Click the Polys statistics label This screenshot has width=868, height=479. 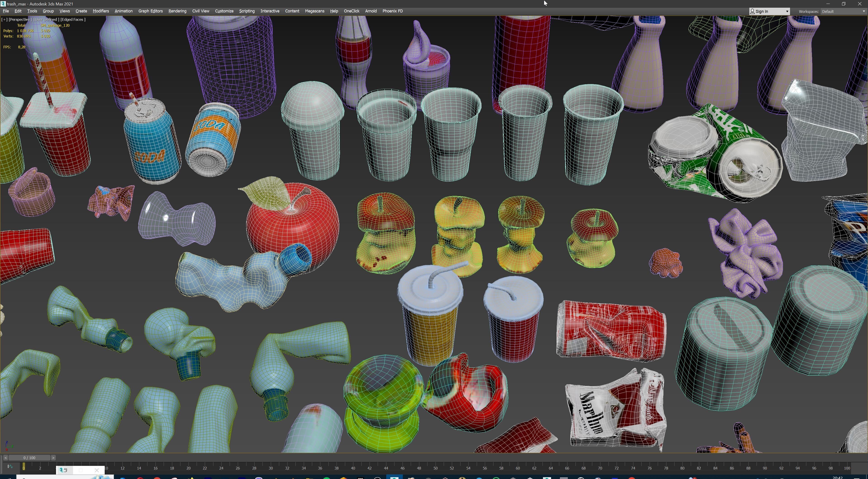pyautogui.click(x=8, y=31)
